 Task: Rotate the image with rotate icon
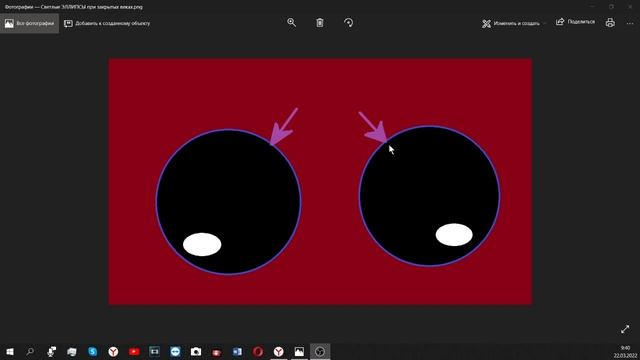point(348,23)
